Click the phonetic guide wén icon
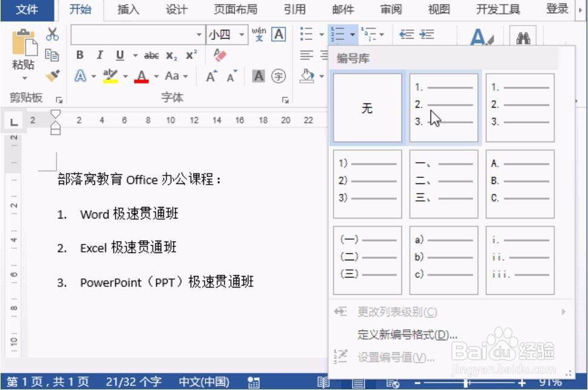588x390 pixels. (259, 34)
